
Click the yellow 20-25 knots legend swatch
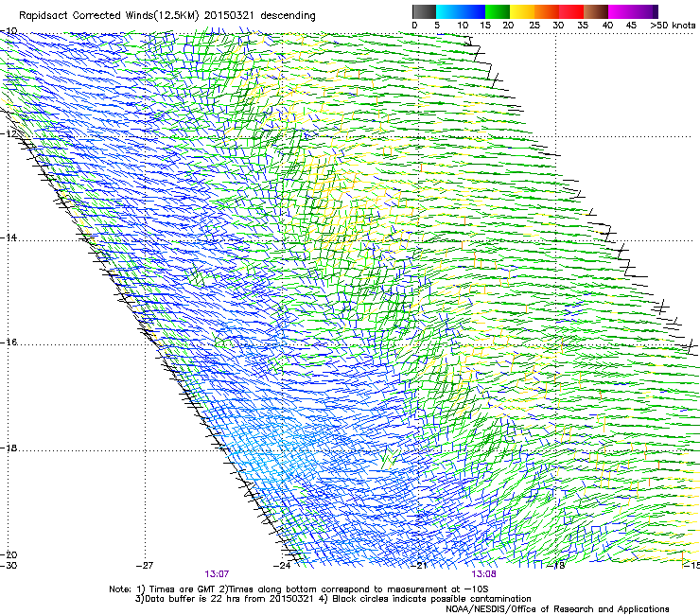[x=522, y=11]
